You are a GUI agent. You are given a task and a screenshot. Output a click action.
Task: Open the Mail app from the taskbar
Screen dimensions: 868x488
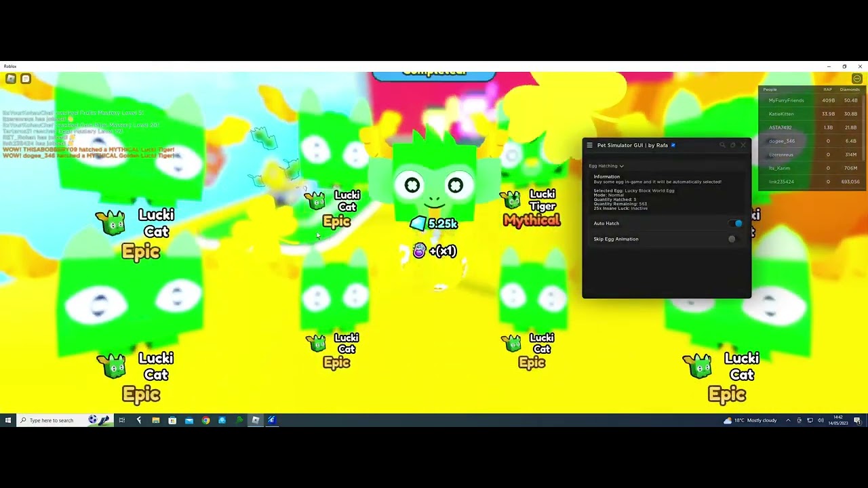189,420
